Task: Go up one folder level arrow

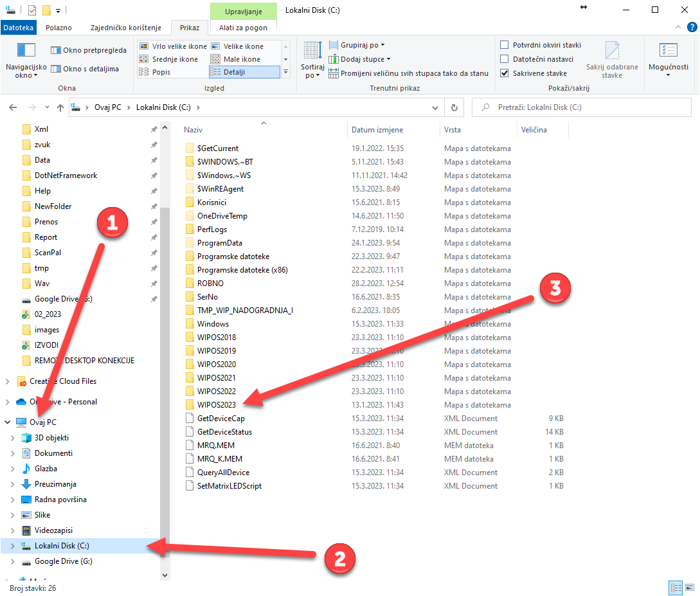Action: 60,108
